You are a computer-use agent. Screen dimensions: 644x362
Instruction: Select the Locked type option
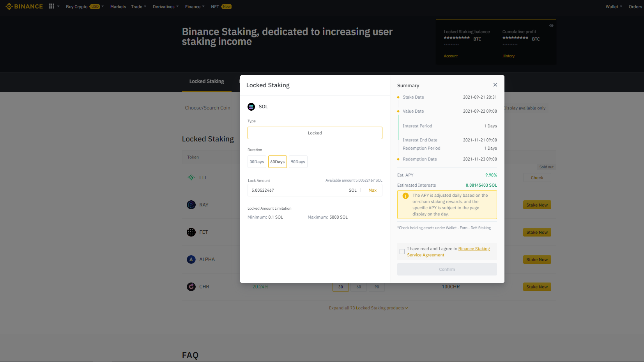(315, 133)
